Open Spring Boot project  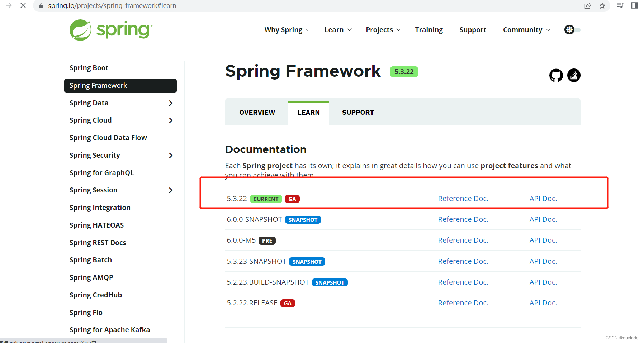tap(89, 68)
